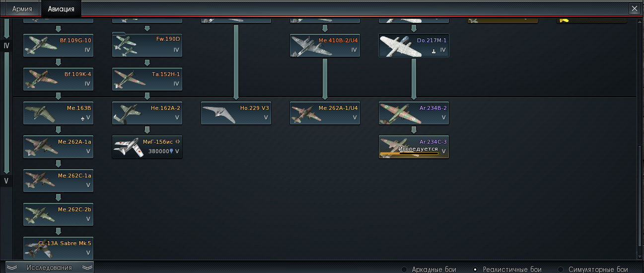
Task: Select the Ar.234B-2 bomber card
Action: tap(414, 113)
